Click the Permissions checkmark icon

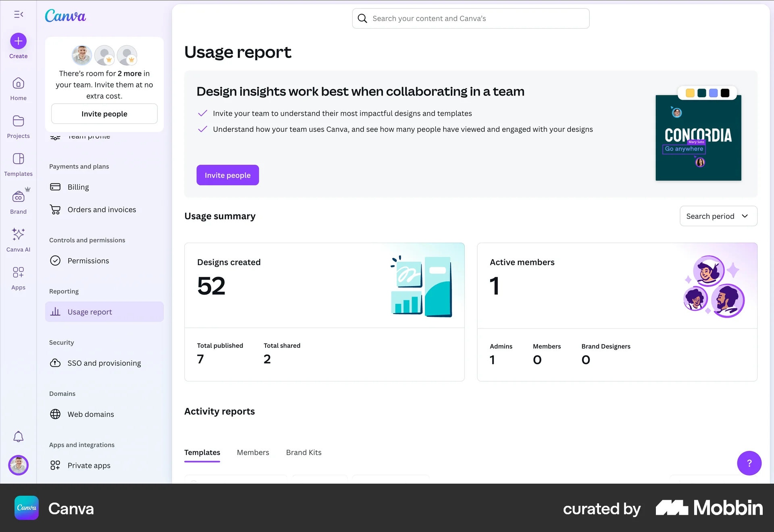(56, 260)
